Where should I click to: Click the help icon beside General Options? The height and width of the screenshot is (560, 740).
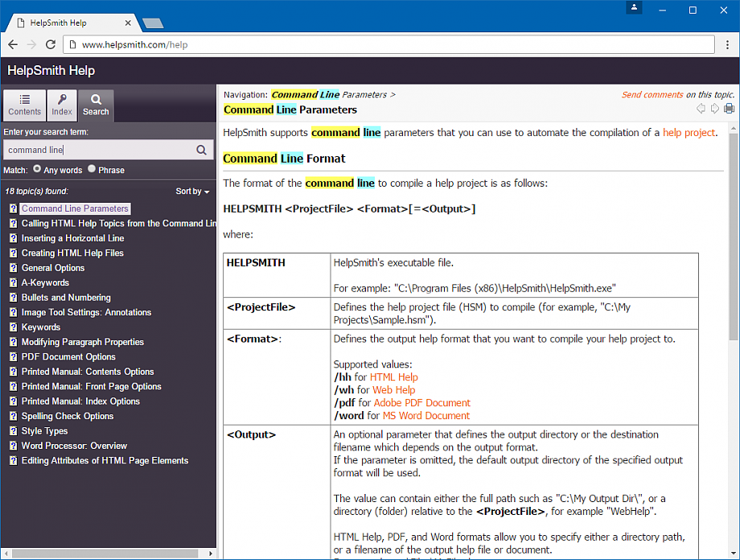pyautogui.click(x=13, y=268)
